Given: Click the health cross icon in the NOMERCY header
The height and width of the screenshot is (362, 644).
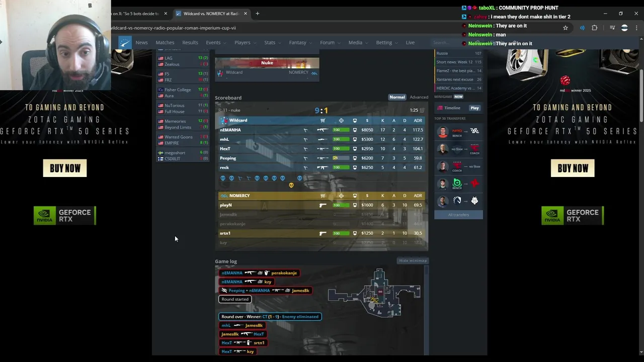Looking at the screenshot, I should (x=341, y=196).
